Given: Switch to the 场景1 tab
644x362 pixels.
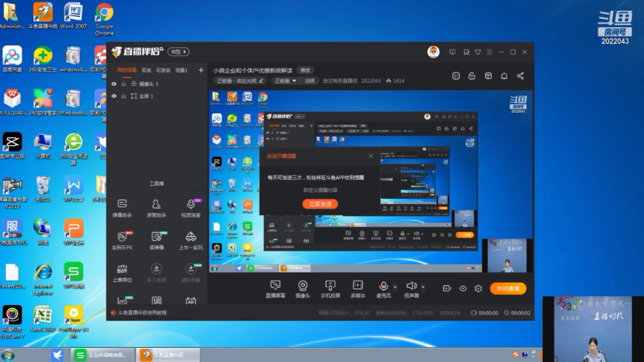Looking at the screenshot, I should pyautogui.click(x=181, y=70).
